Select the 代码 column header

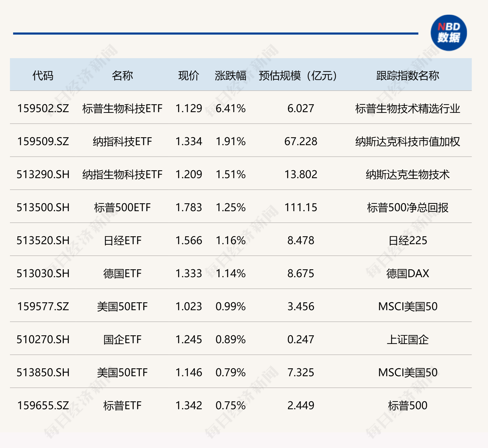pos(43,76)
